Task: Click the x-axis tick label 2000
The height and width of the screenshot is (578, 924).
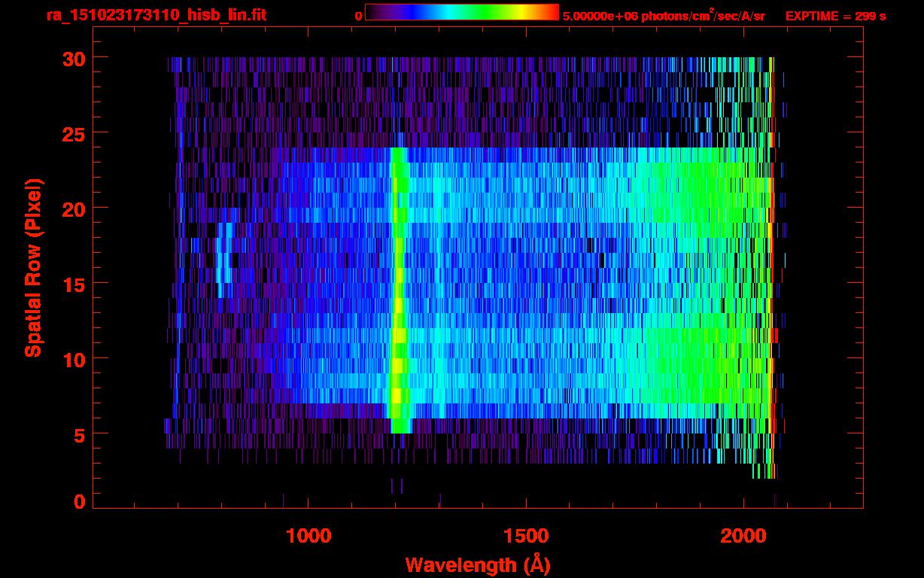Action: coord(743,536)
